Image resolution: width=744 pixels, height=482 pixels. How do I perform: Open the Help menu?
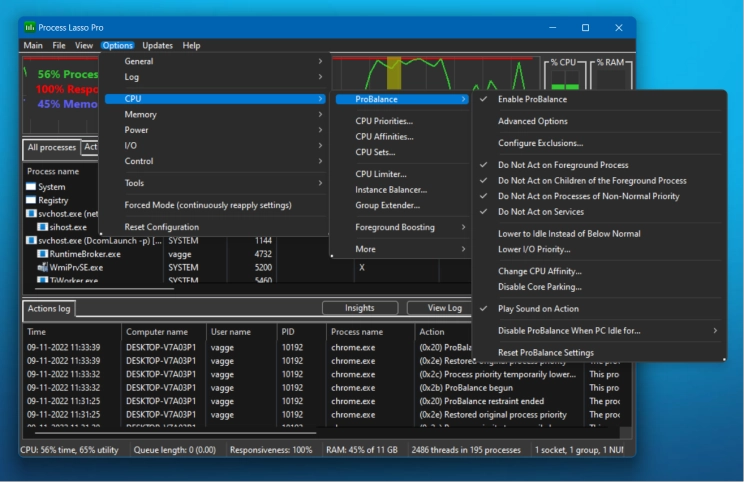coord(191,46)
